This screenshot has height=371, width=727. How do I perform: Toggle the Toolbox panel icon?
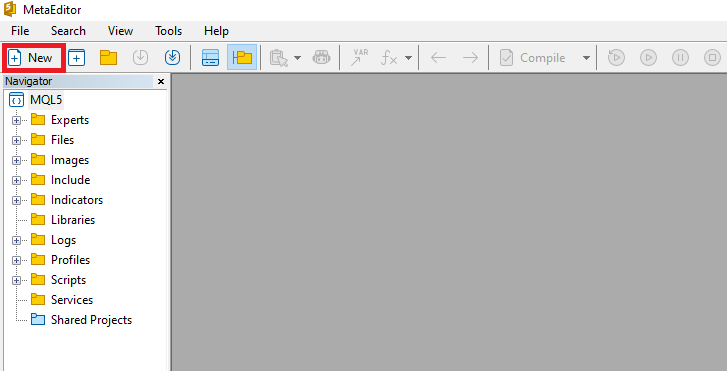210,58
